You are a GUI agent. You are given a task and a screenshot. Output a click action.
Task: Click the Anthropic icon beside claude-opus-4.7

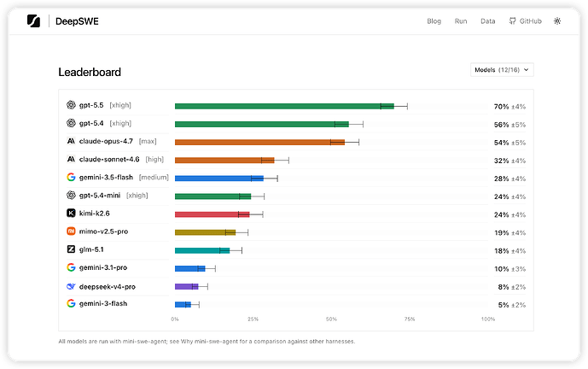click(x=71, y=141)
